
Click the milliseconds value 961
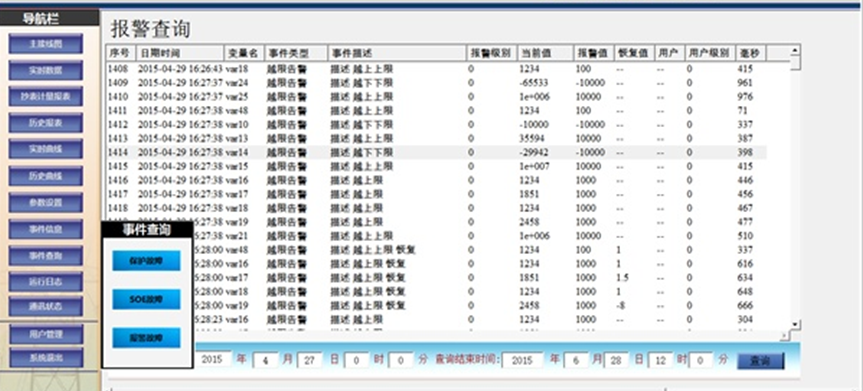pos(745,83)
